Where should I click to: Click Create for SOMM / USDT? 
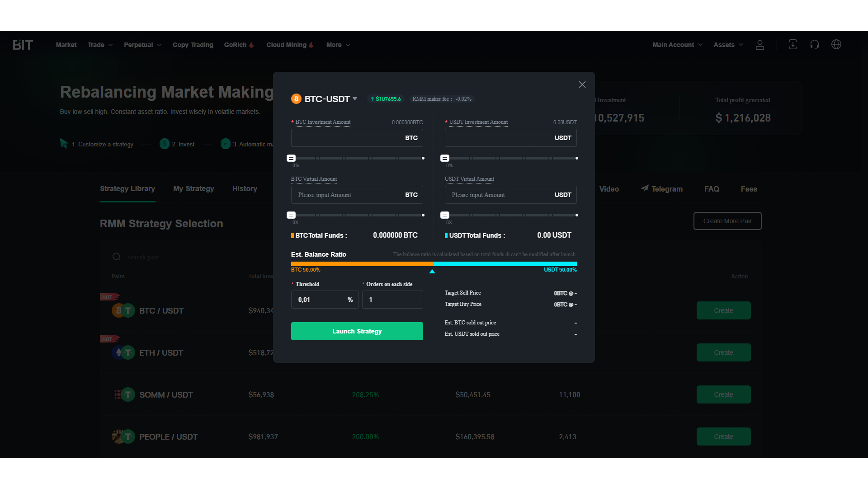point(723,394)
